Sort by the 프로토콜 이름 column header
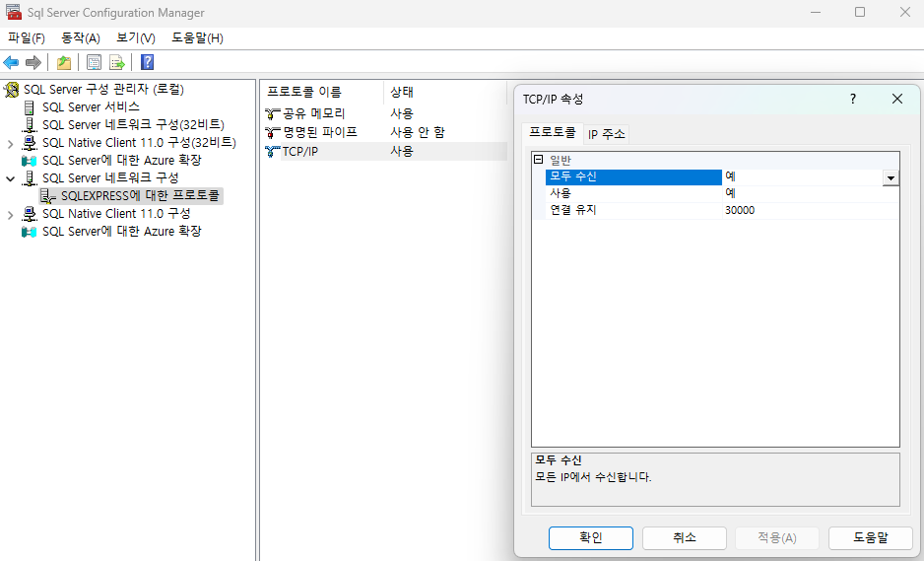This screenshot has width=924, height=561. click(322, 92)
